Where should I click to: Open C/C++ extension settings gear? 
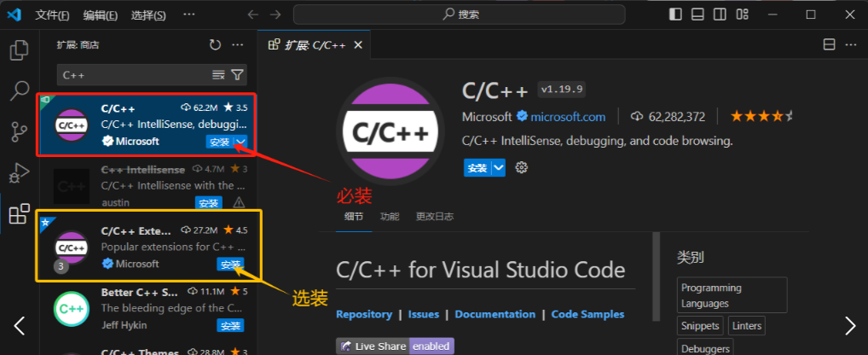(x=521, y=167)
